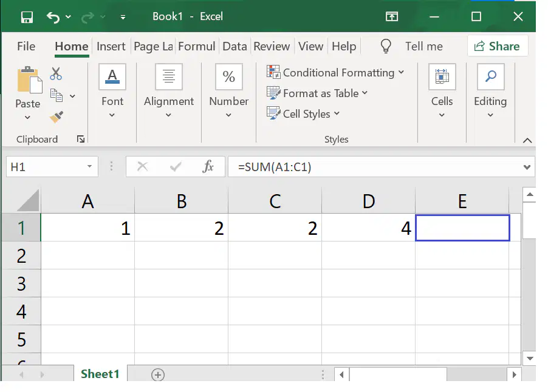The height and width of the screenshot is (392, 548).
Task: Select row 1 header
Action: pyautogui.click(x=21, y=228)
